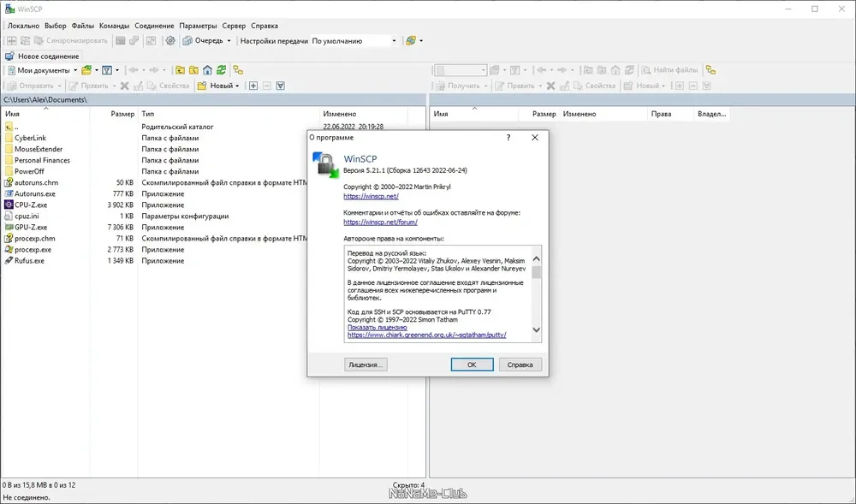Select the procexp.exe file icon
The image size is (856, 504).
click(x=9, y=249)
